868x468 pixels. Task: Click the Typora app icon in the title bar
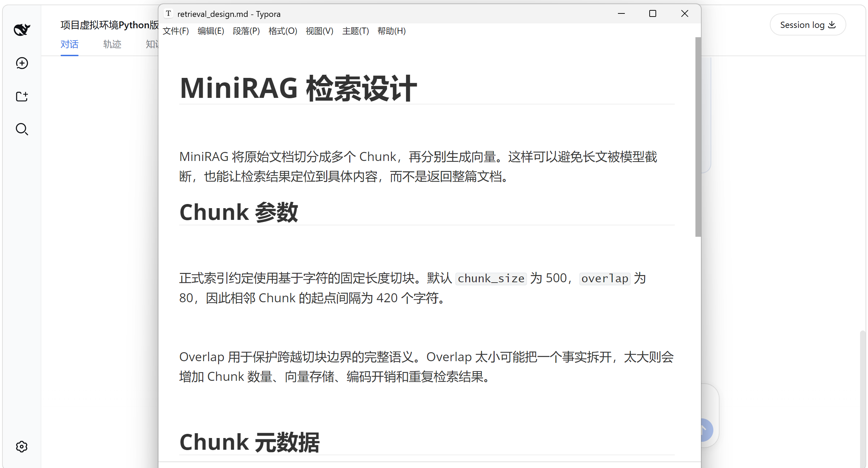(x=168, y=13)
